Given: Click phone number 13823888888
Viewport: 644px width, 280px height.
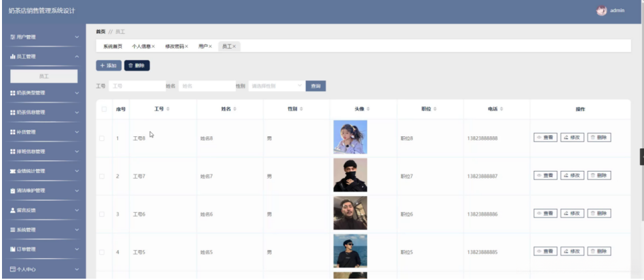Looking at the screenshot, I should coord(482,138).
